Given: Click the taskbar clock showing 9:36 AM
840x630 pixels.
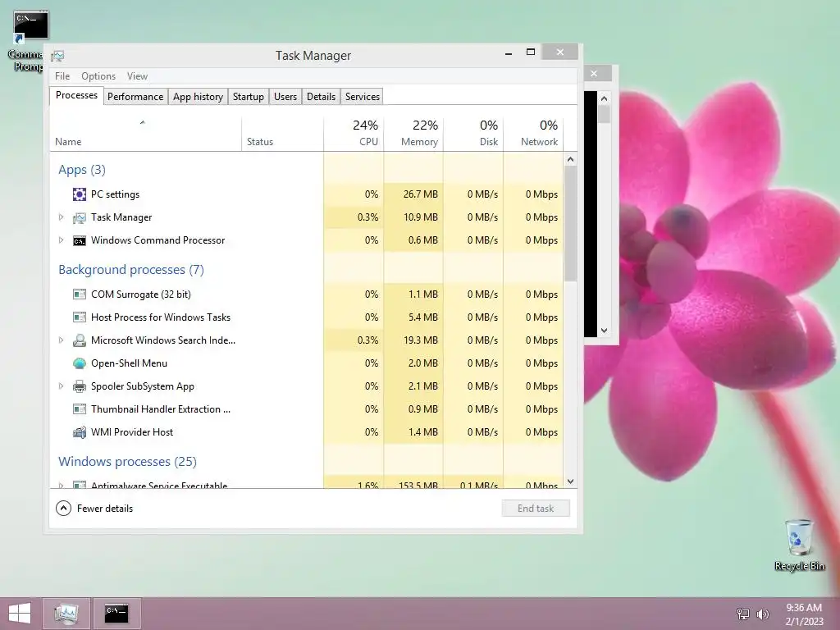Looking at the screenshot, I should click(804, 614).
